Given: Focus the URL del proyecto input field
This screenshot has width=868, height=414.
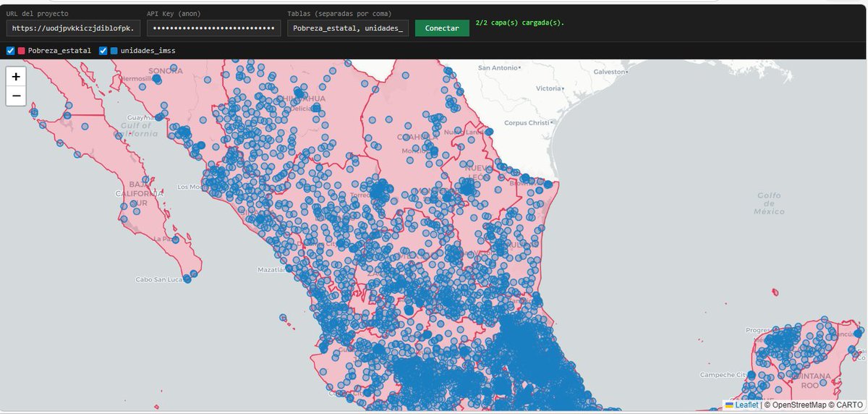Looking at the screenshot, I should tap(75, 28).
